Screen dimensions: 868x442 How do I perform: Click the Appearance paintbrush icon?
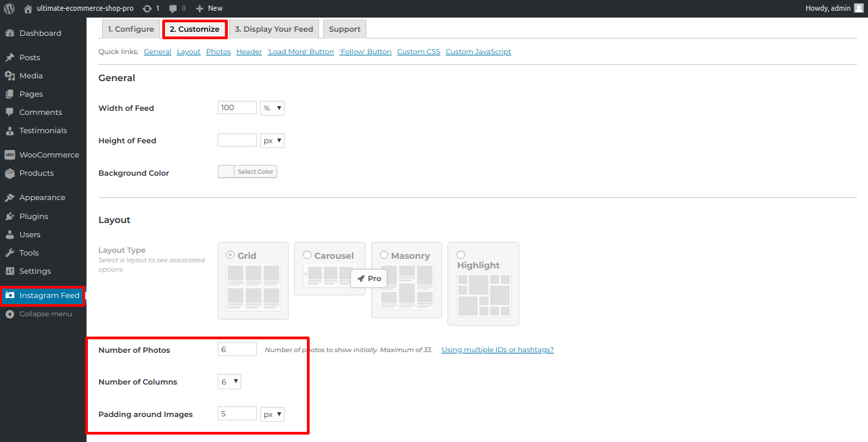[x=9, y=197]
